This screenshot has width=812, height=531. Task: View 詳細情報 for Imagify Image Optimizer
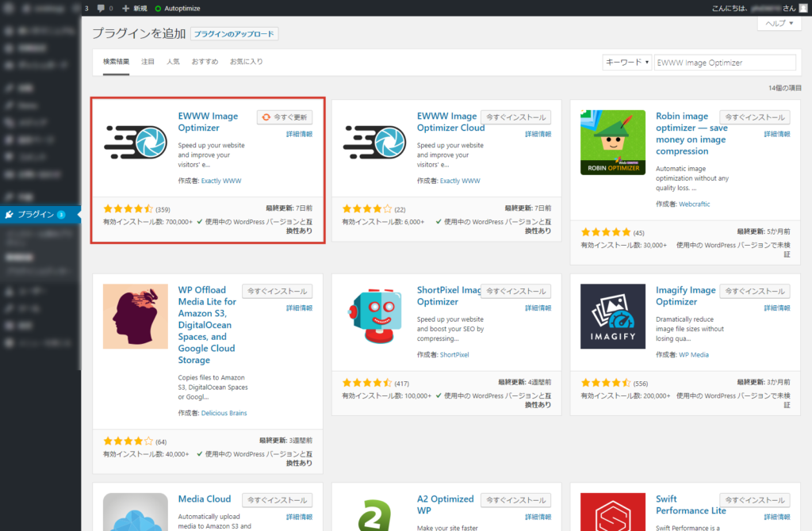[x=777, y=308]
